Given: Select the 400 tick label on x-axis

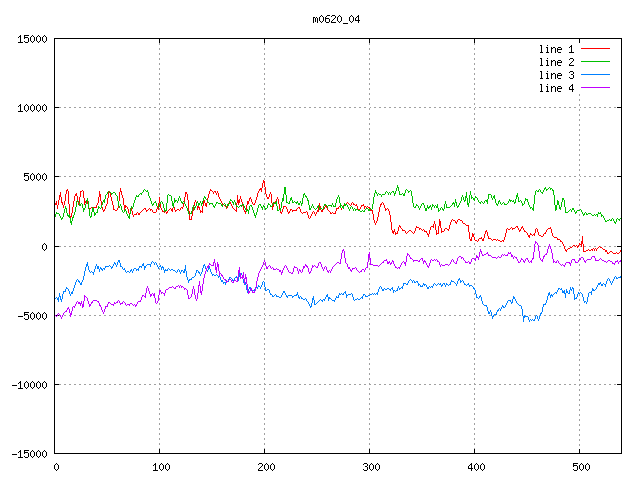Looking at the screenshot, I should 475,467.
